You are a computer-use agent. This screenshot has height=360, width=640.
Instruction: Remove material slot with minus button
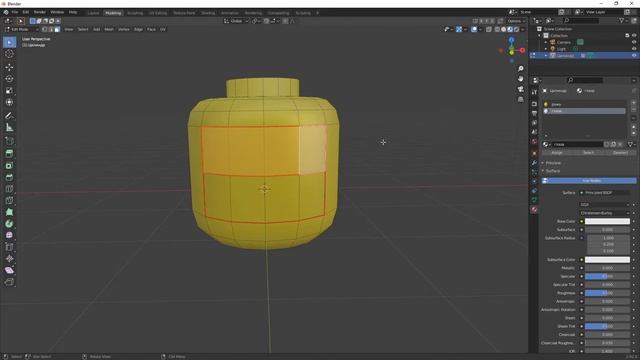(x=633, y=109)
